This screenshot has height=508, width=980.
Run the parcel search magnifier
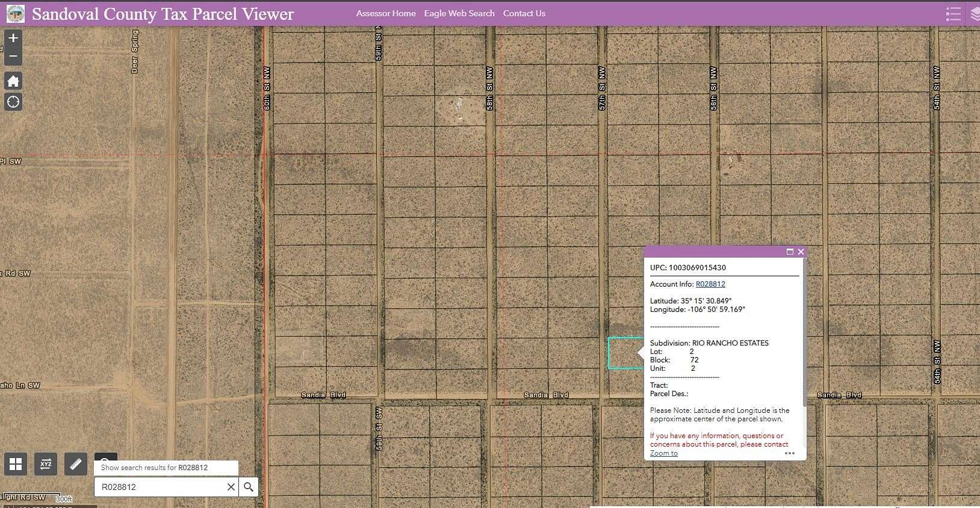tap(249, 487)
